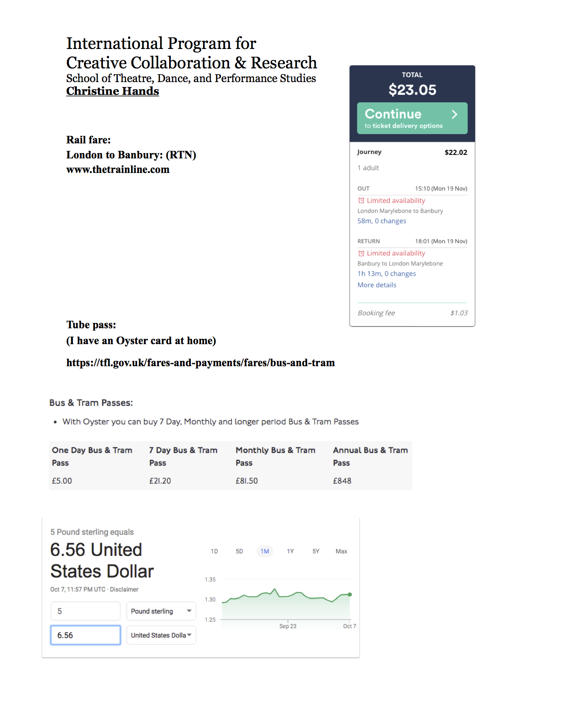Click the 'Sep 23' chart axis label

[288, 626]
